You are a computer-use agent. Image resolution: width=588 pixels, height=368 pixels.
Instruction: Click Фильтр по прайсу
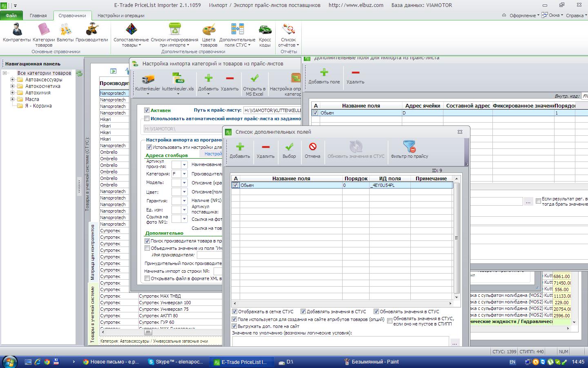coord(410,150)
